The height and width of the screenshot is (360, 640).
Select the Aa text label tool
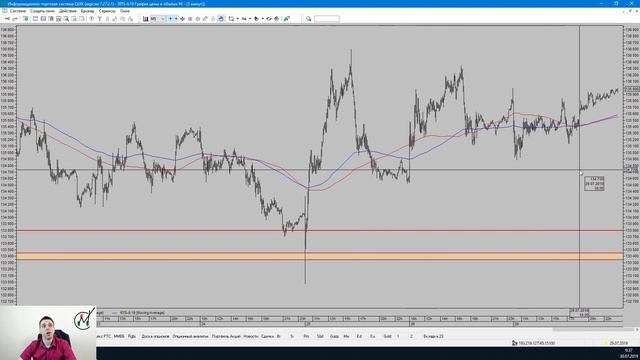click(244, 19)
